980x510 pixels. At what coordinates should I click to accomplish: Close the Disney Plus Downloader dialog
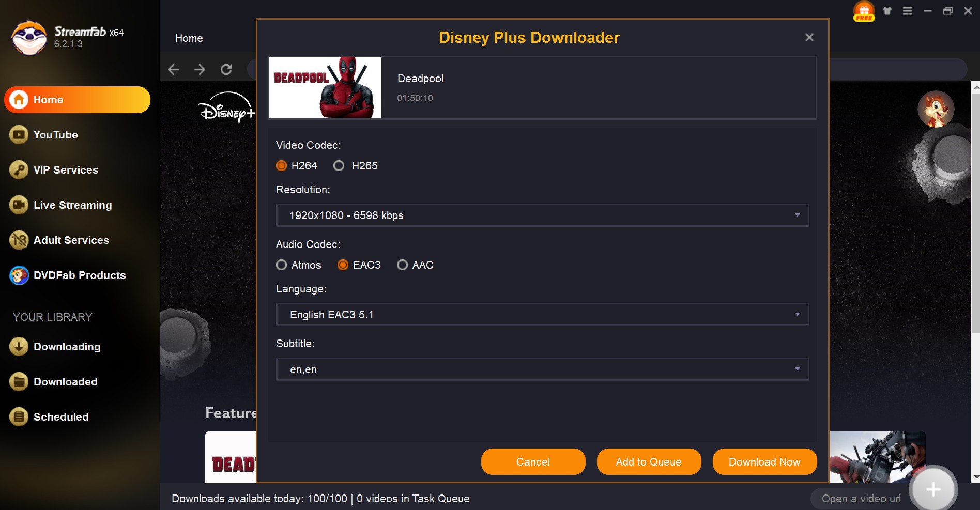809,37
